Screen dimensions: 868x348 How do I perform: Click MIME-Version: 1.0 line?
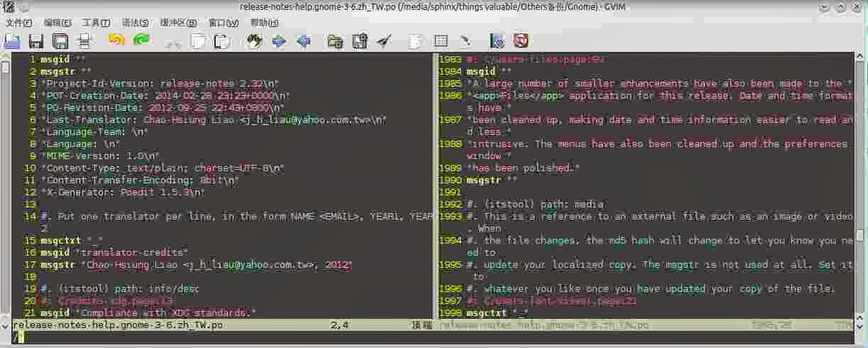point(100,156)
